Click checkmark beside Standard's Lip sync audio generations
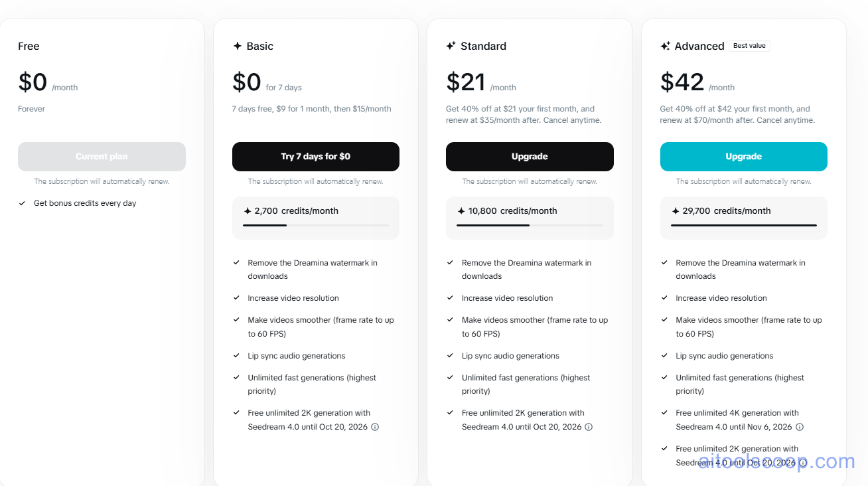 450,355
